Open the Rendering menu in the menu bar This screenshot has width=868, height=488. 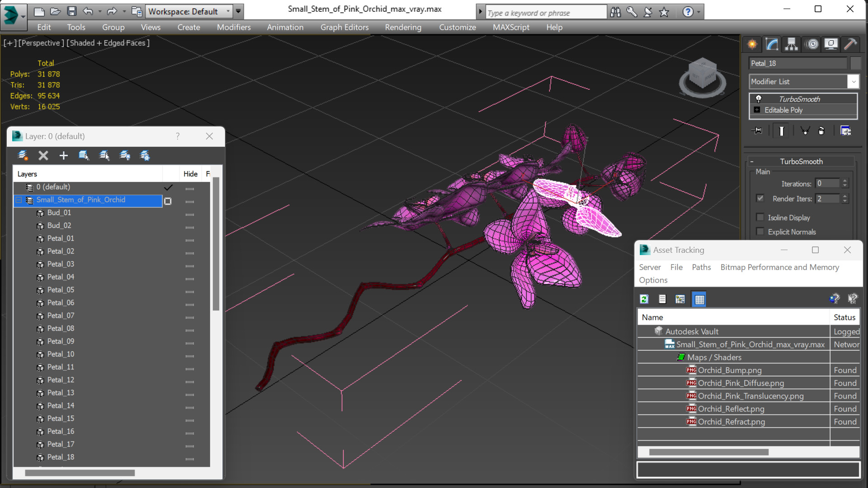403,27
